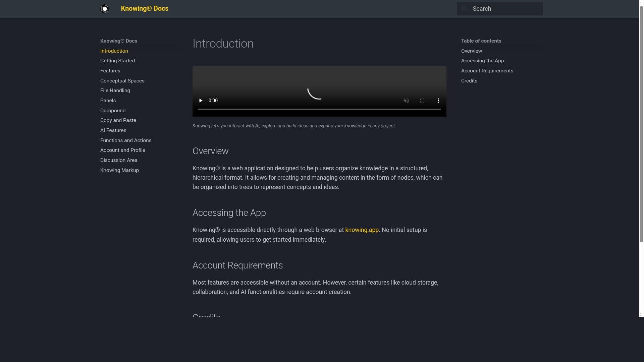
Task: Click the Overview section heading
Action: (x=210, y=151)
